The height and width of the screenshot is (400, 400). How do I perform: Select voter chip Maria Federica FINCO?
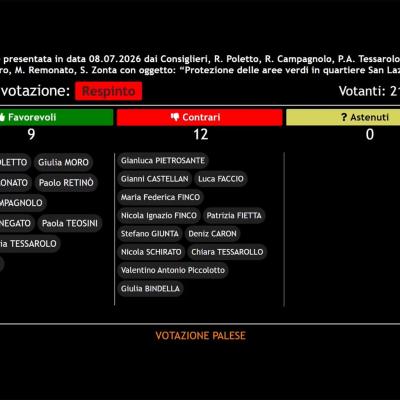pos(160,197)
